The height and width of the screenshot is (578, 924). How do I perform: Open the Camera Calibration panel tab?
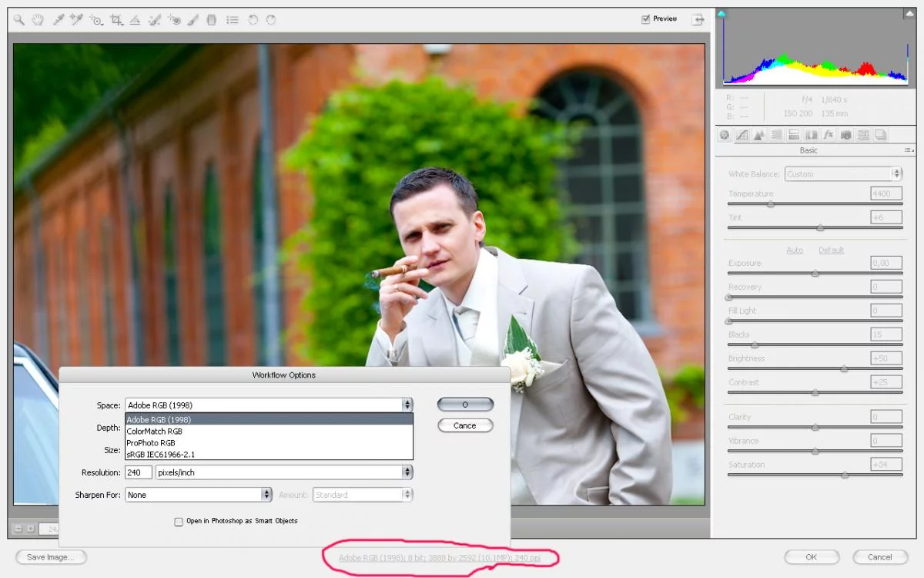[x=845, y=135]
